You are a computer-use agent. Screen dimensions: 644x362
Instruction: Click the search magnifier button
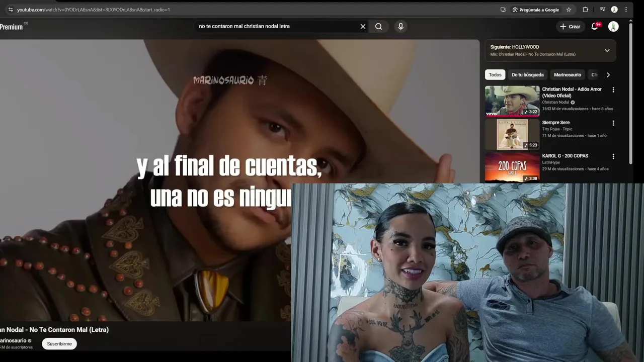(x=378, y=27)
